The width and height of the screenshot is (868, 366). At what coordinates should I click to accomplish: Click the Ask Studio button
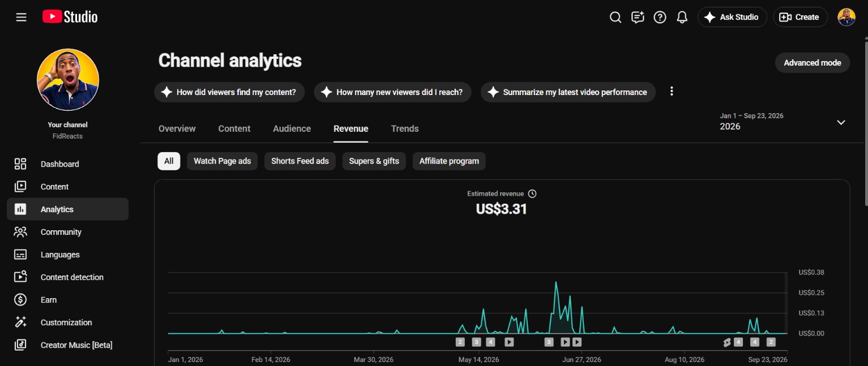(x=732, y=17)
